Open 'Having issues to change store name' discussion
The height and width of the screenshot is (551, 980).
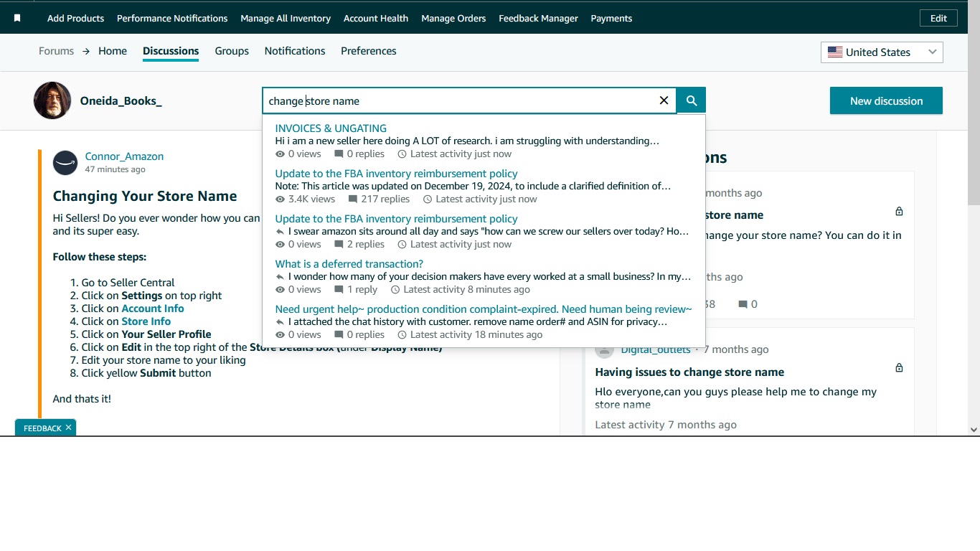689,372
